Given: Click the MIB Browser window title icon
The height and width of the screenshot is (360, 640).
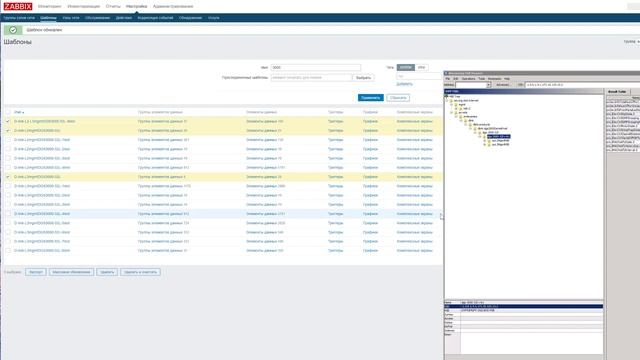Looking at the screenshot, I should 446,73.
